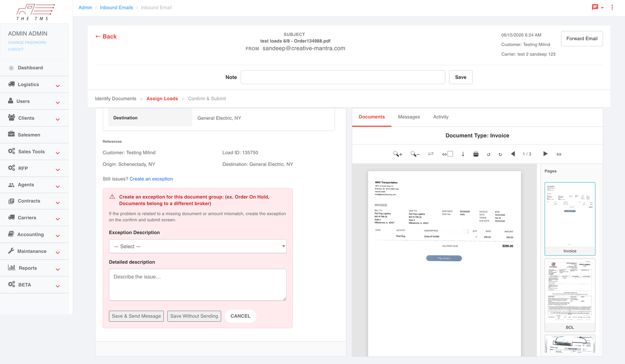Rotate the document clockwise

(x=500, y=154)
